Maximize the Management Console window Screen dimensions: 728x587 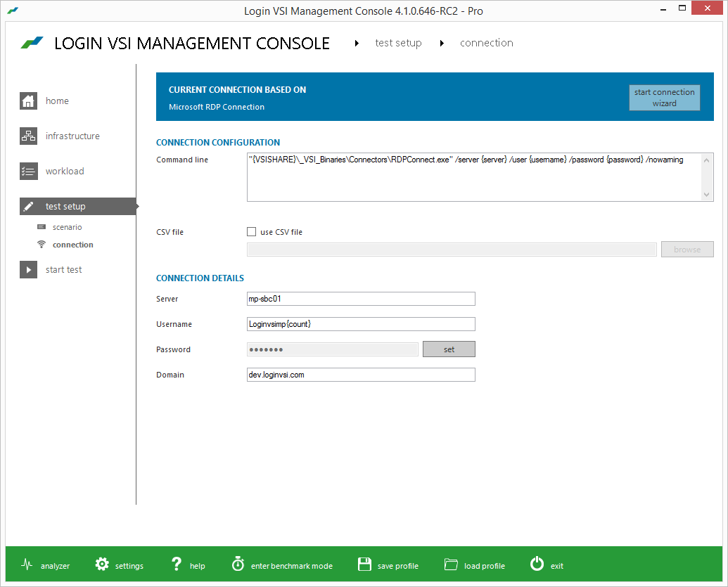coord(682,8)
